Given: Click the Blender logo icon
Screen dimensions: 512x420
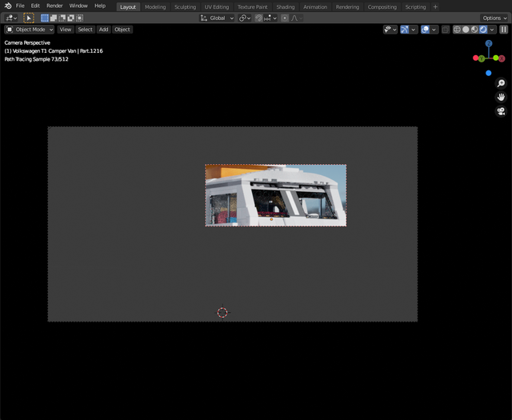Looking at the screenshot, I should pyautogui.click(x=8, y=6).
